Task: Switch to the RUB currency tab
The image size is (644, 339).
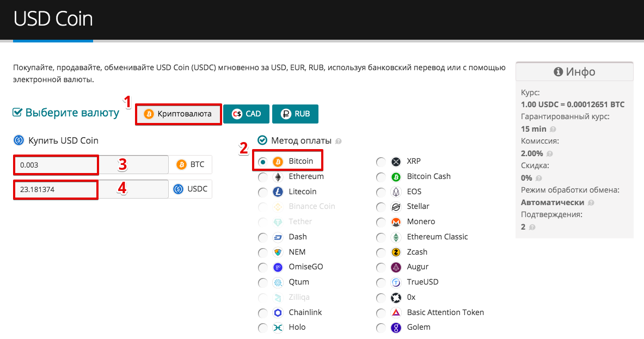Action: [x=295, y=114]
